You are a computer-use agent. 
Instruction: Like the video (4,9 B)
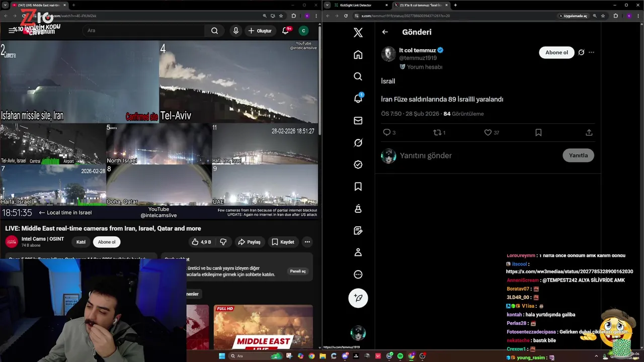pos(201,242)
